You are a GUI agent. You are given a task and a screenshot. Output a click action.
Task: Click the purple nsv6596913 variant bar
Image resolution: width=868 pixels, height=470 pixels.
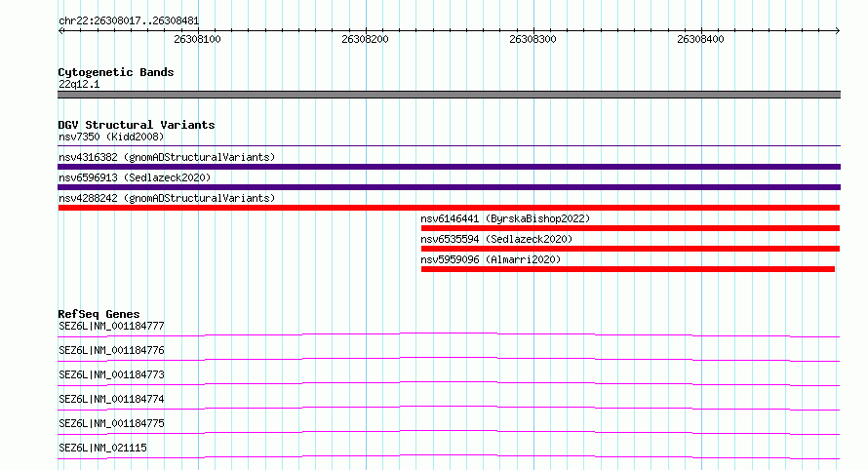tap(449, 187)
